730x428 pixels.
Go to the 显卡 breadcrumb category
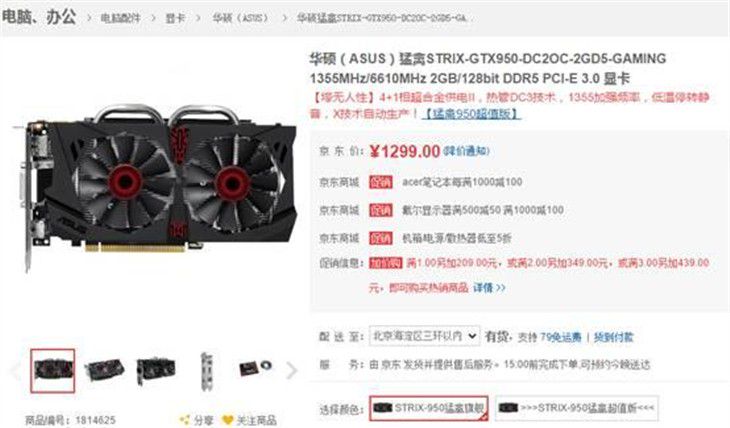pyautogui.click(x=176, y=18)
